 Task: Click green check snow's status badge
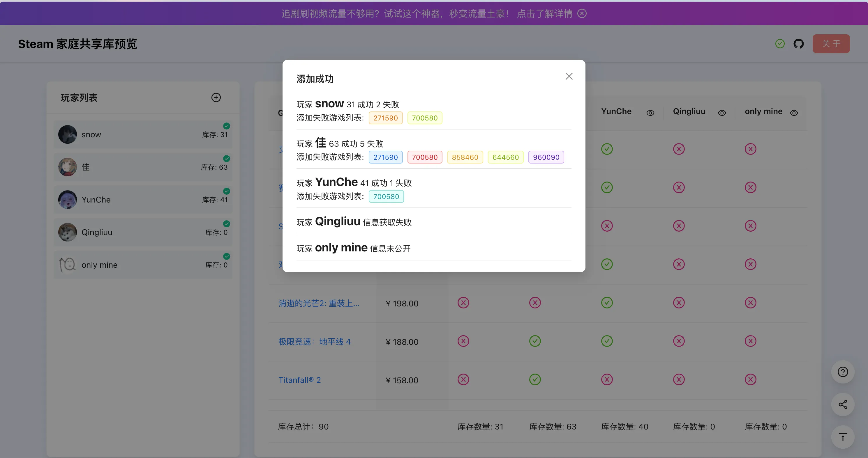click(226, 126)
